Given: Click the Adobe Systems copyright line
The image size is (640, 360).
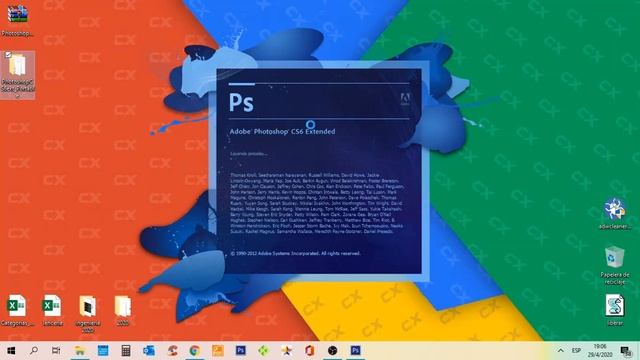Looking at the screenshot, I should coord(296,253).
